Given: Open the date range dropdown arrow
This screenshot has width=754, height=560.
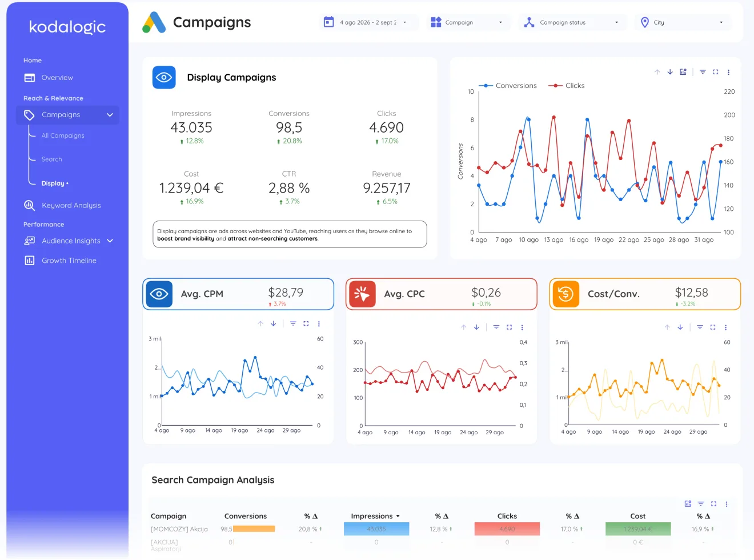Looking at the screenshot, I should (x=405, y=22).
